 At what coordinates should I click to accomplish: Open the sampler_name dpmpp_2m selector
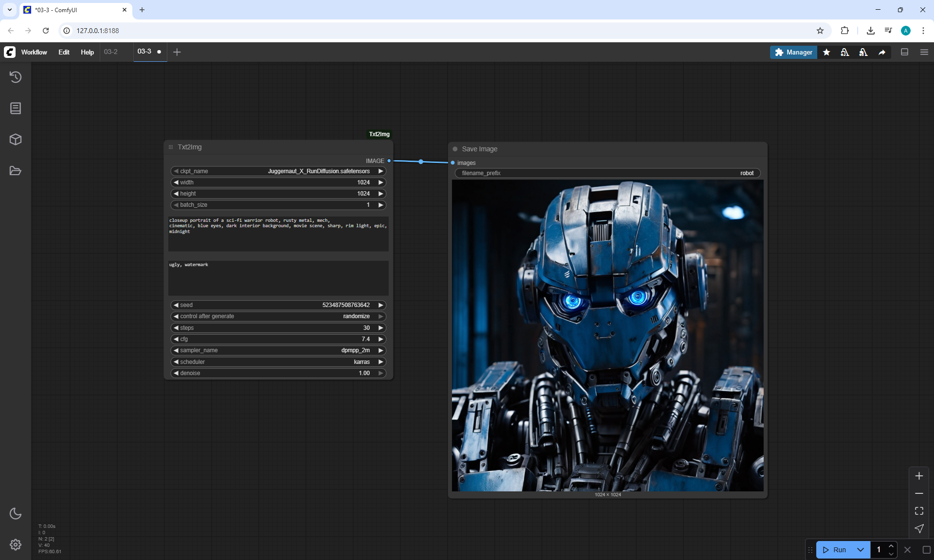278,350
